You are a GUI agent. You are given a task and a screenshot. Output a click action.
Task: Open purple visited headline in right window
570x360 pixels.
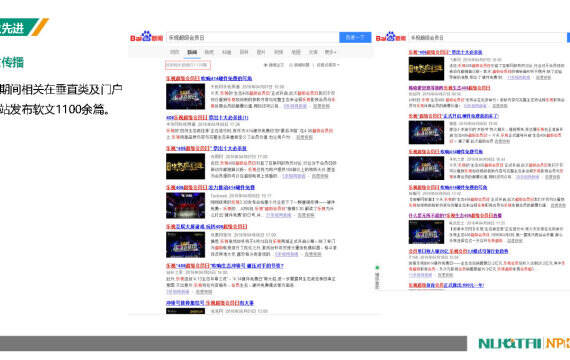pyautogui.click(x=449, y=88)
